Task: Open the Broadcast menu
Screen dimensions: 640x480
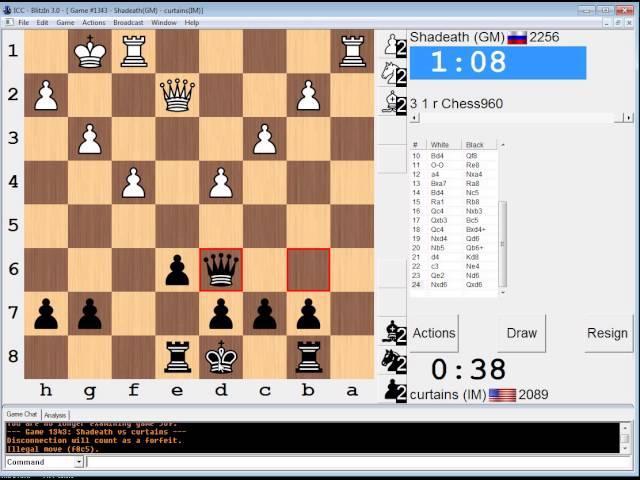Action: pos(128,22)
